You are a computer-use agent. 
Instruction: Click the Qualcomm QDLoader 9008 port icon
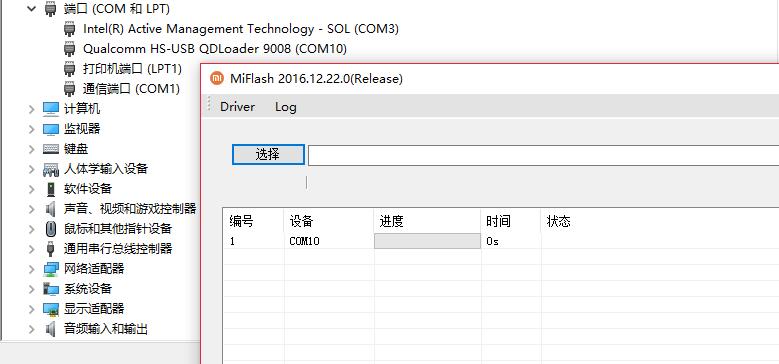(x=70, y=49)
